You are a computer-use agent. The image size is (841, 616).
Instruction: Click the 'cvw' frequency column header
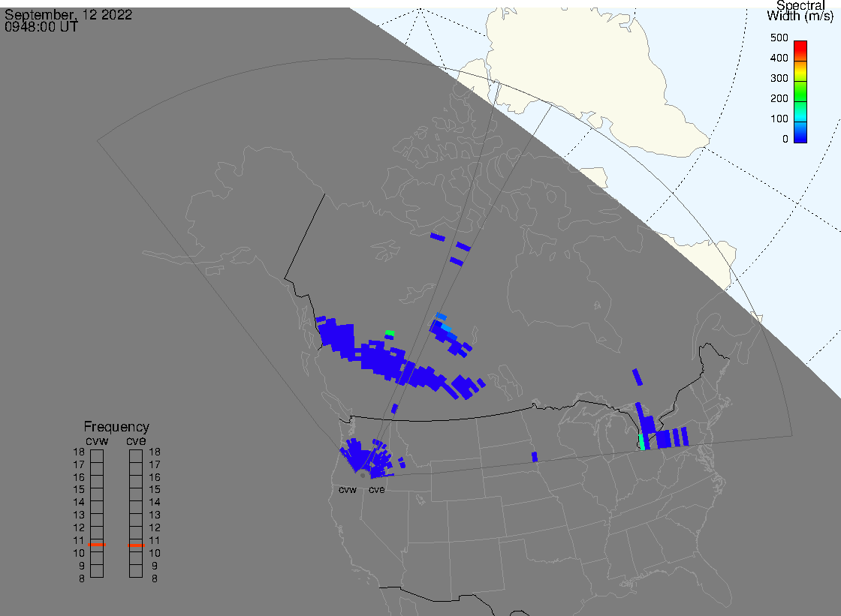tap(97, 441)
